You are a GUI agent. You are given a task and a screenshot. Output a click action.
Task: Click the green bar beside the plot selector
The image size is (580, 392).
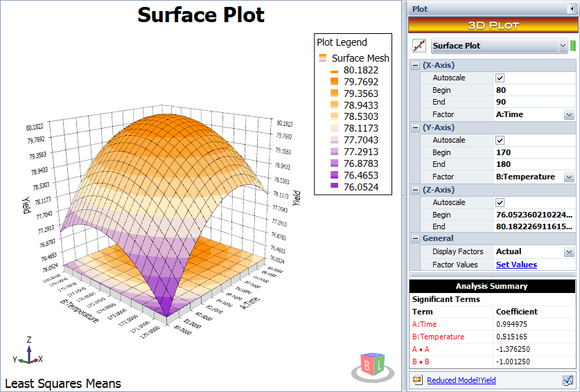tap(573, 46)
